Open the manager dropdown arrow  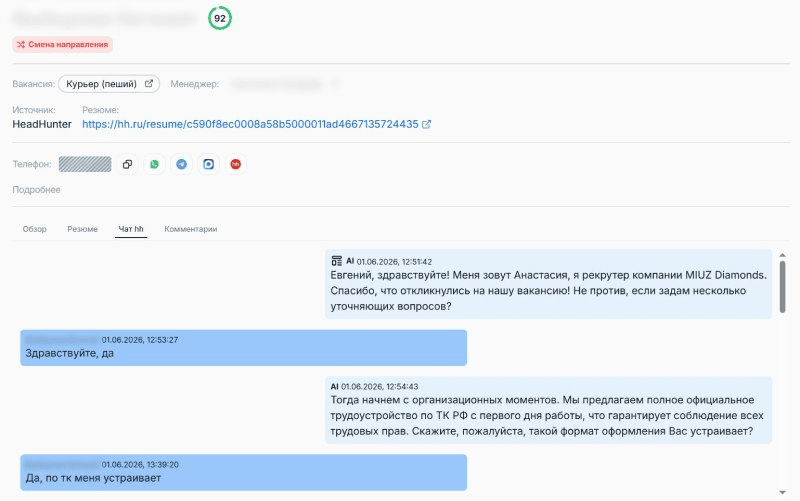[335, 84]
